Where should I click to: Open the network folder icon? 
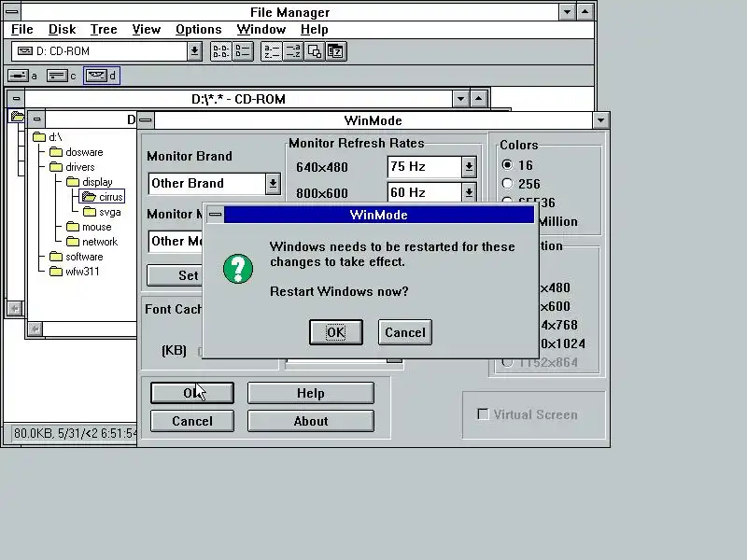coord(73,242)
